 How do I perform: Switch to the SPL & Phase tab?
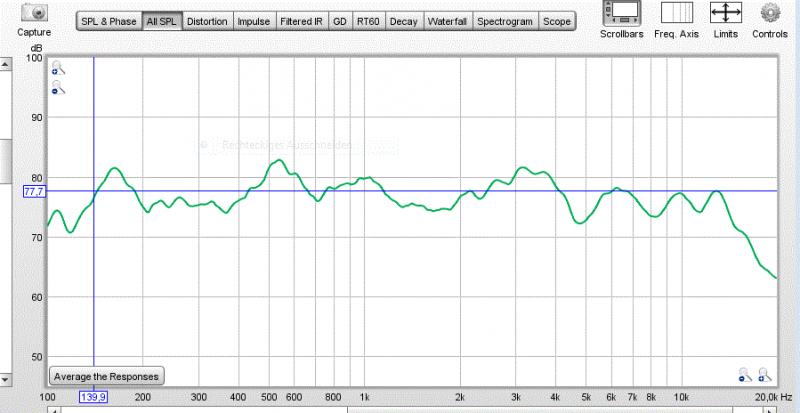point(109,21)
